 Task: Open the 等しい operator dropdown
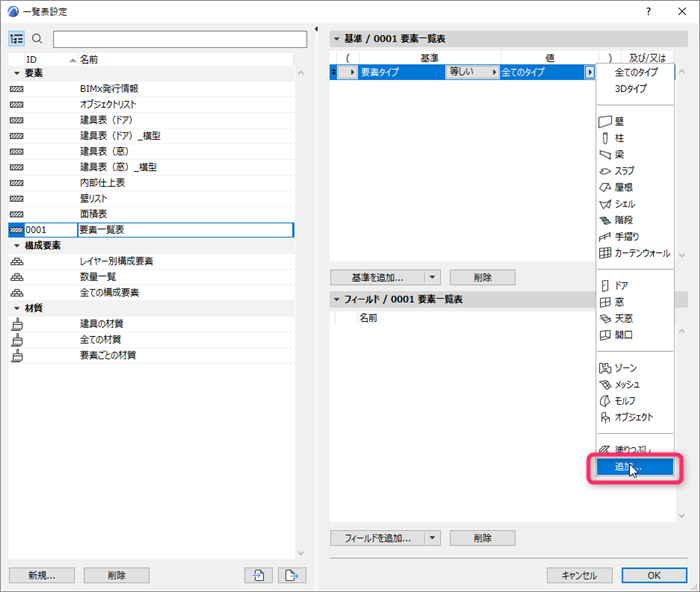[472, 72]
